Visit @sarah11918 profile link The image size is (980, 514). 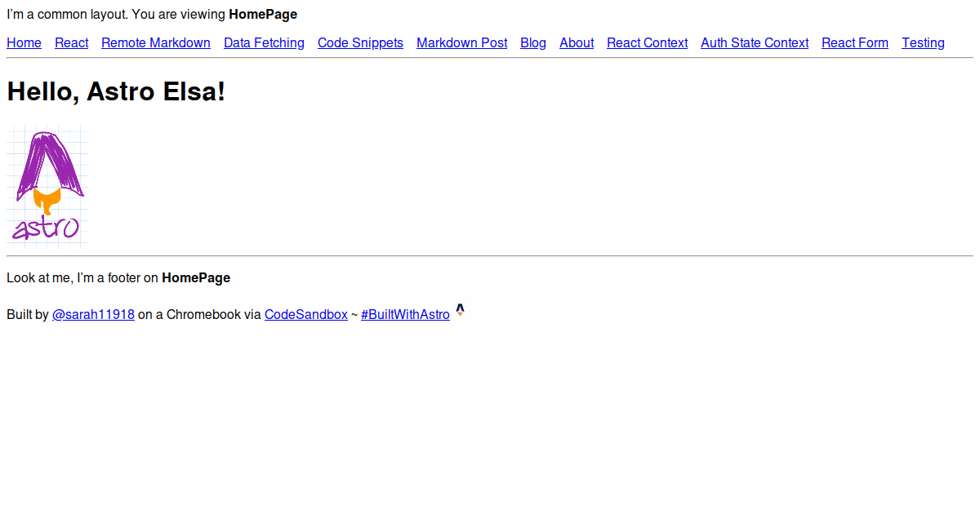[x=93, y=315]
